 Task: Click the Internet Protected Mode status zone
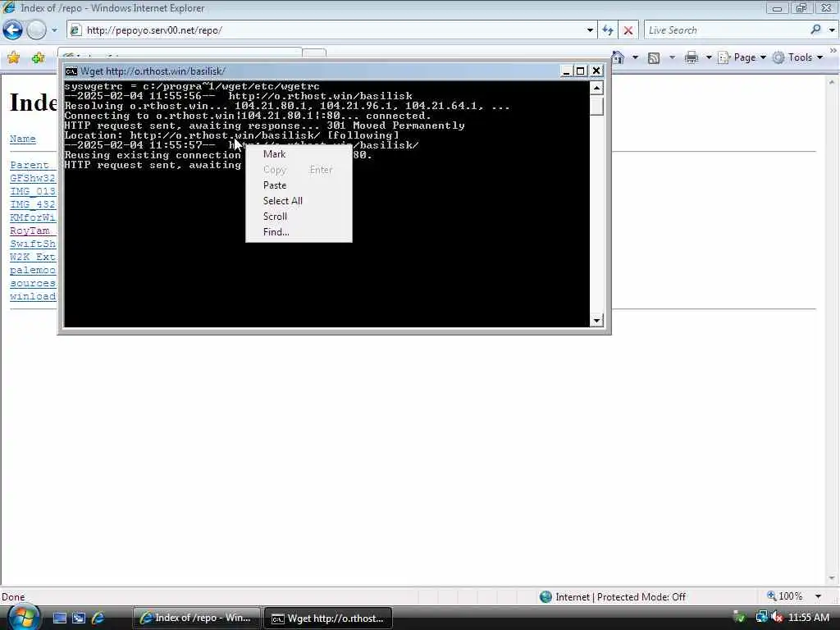(613, 597)
